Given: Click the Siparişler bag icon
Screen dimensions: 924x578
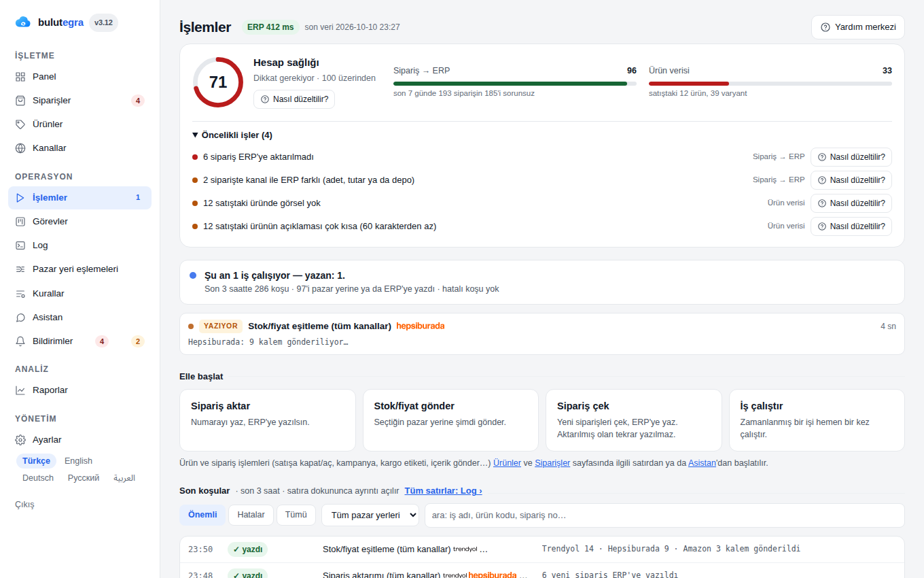Looking at the screenshot, I should click(x=20, y=101).
